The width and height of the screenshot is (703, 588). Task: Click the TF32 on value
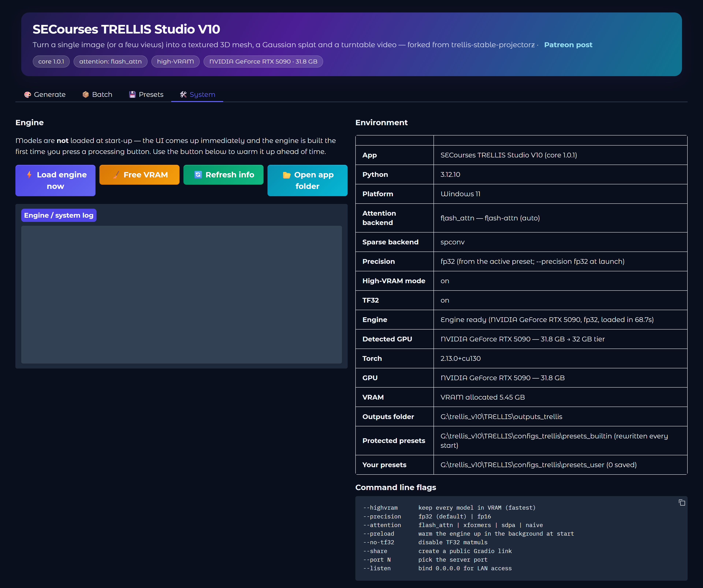tap(445, 301)
